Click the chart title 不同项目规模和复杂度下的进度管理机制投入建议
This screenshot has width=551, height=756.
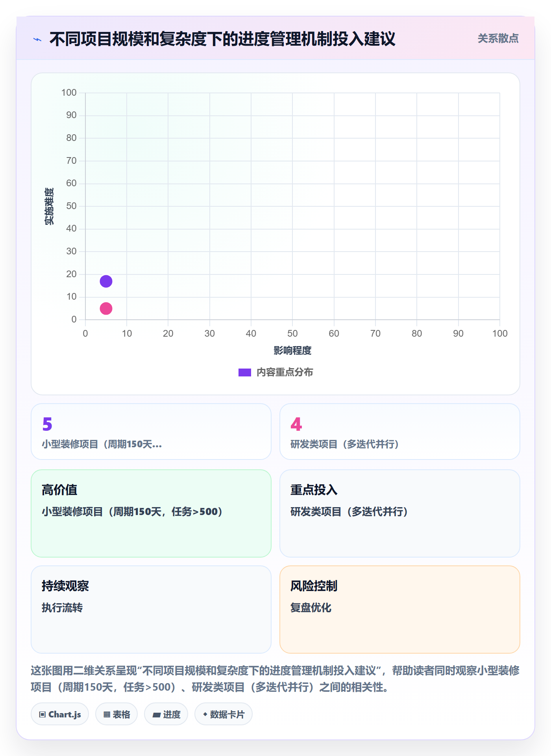[222, 39]
